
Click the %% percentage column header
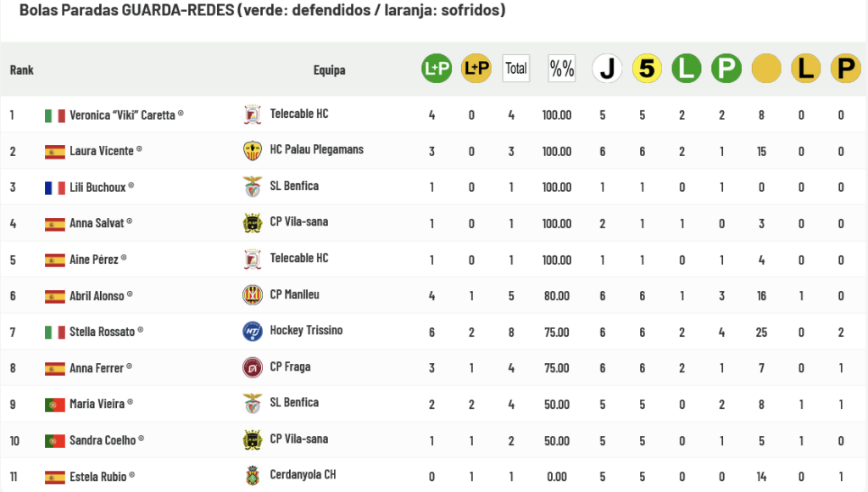pos(561,69)
